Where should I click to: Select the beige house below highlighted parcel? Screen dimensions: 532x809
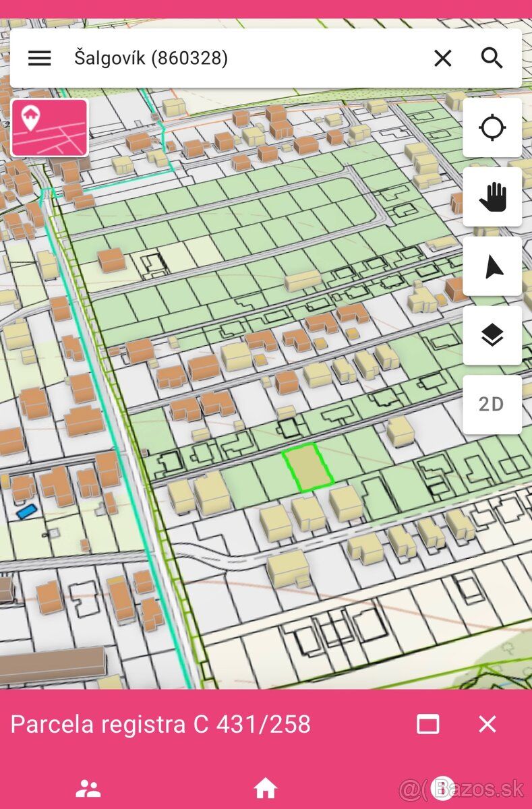(308, 513)
